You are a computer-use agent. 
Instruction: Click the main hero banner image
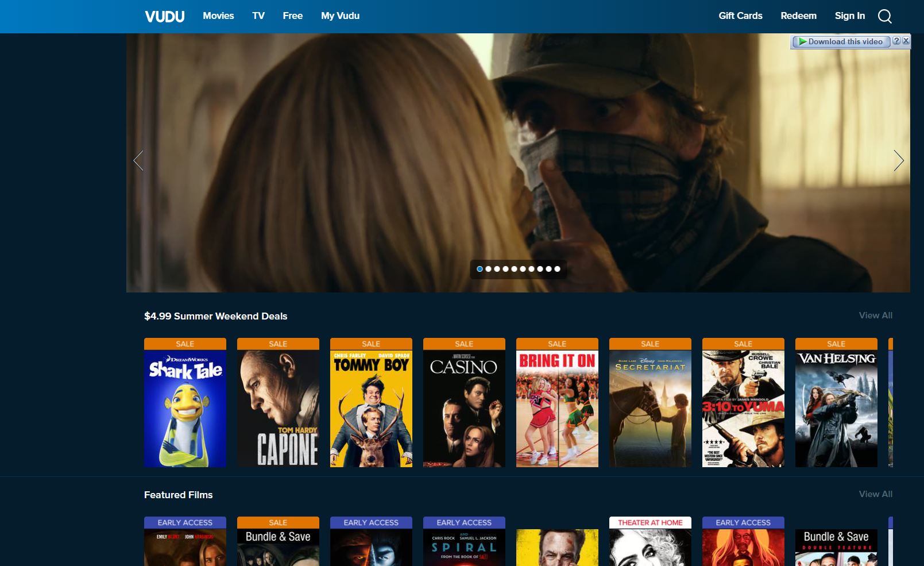[518, 163]
